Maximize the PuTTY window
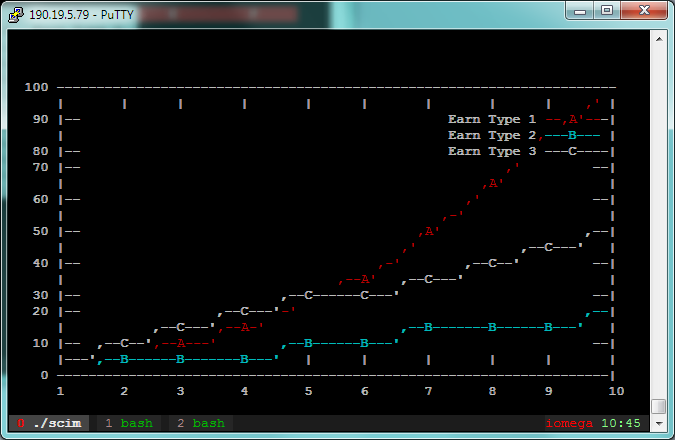 point(607,11)
